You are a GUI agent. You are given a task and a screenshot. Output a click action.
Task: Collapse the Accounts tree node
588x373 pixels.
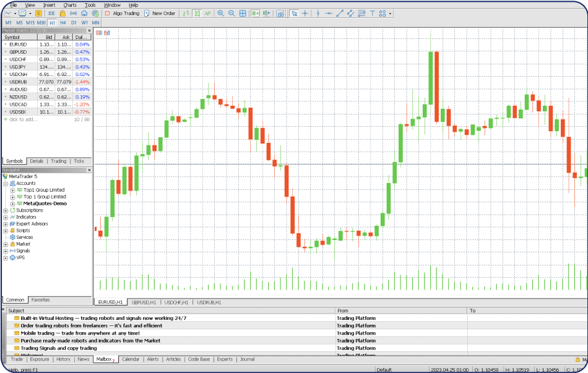[6, 184]
